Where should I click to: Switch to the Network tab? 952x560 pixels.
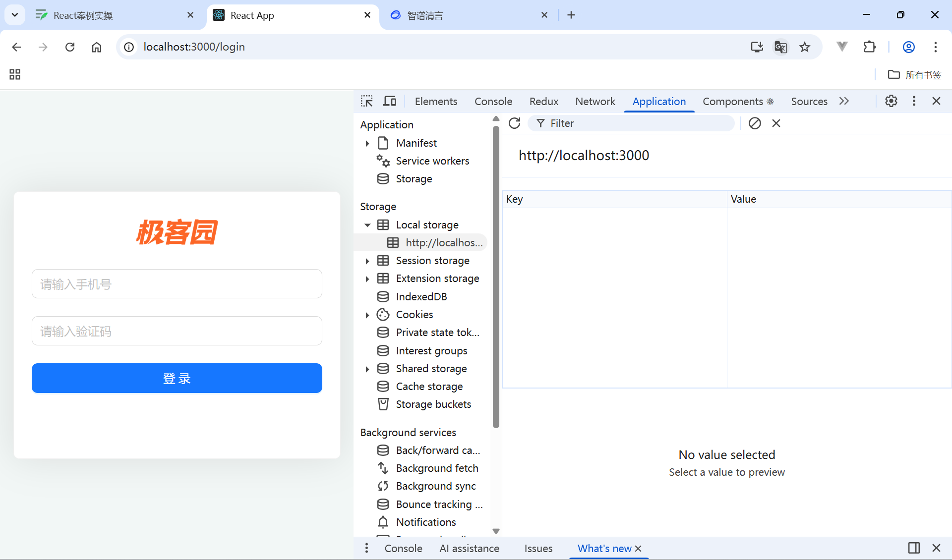[x=595, y=101]
